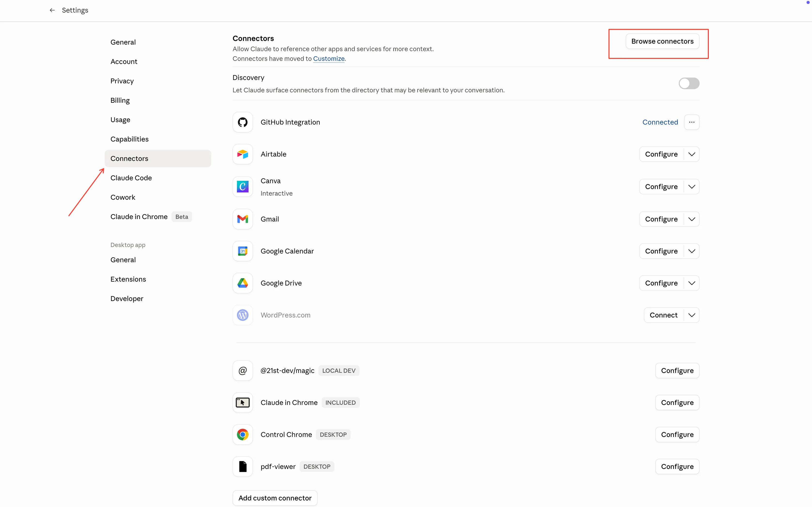Open the Account settings section
Image resolution: width=812 pixels, height=507 pixels.
pos(158,62)
